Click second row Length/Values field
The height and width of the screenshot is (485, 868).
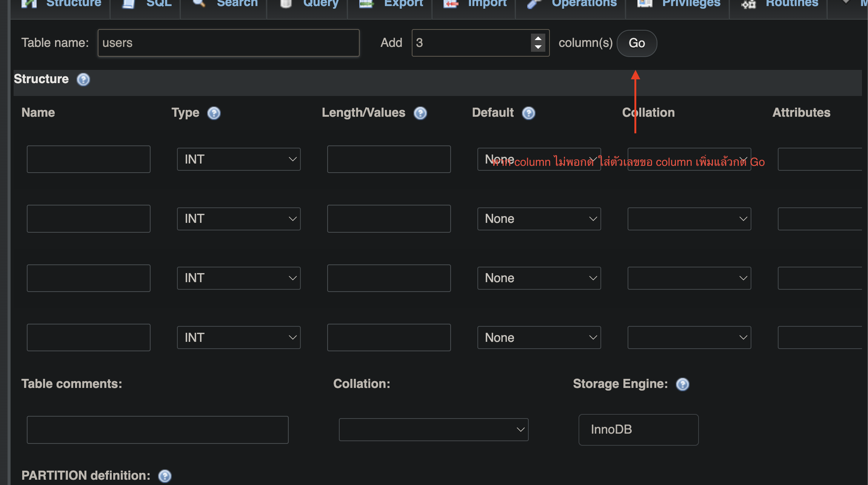coord(389,219)
